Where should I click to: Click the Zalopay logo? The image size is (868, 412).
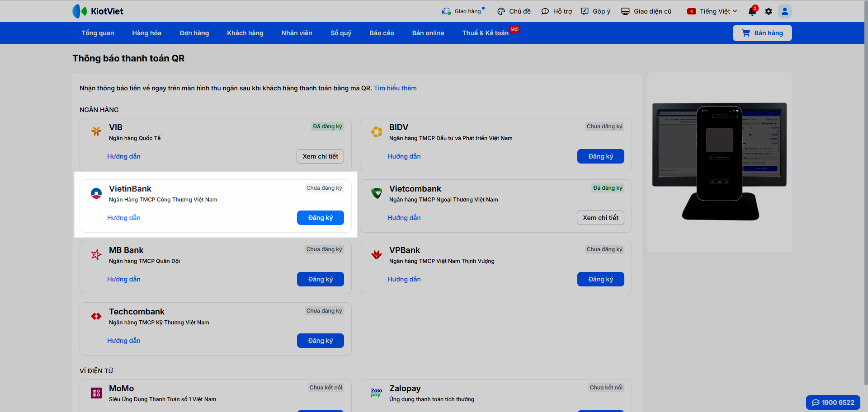coord(377,393)
